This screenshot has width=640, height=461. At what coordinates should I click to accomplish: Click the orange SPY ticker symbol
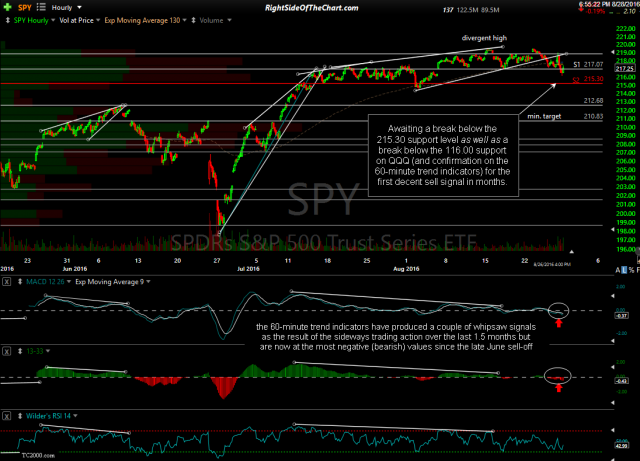[x=24, y=7]
